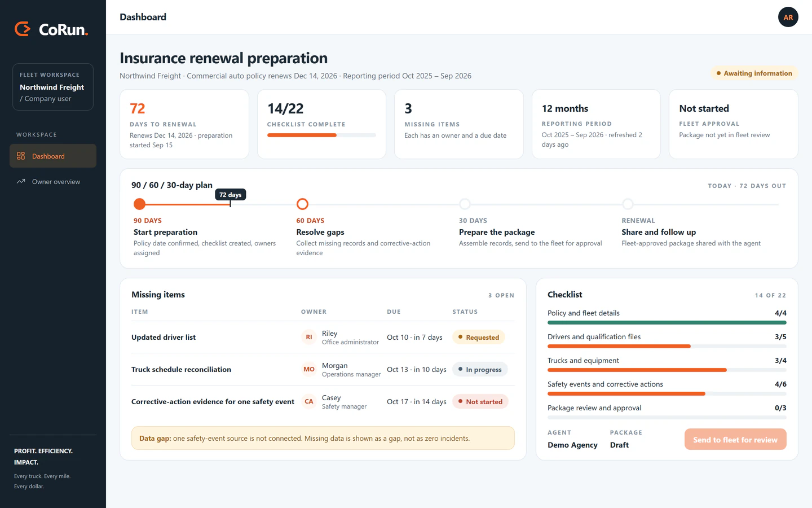
Task: Open the Fleet approval Not started card
Action: click(733, 124)
